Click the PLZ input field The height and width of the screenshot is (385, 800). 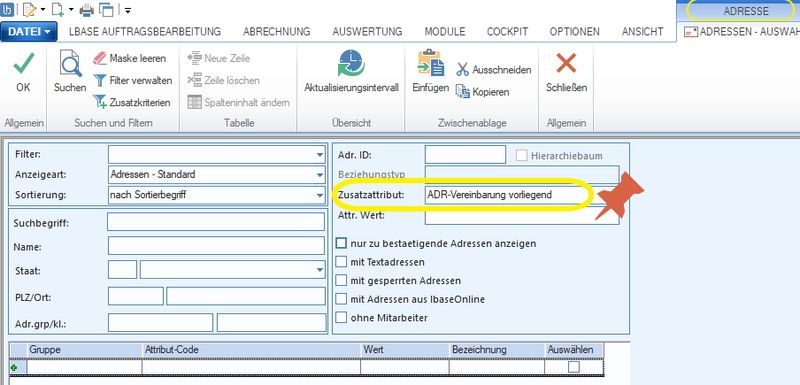pyautogui.click(x=136, y=296)
